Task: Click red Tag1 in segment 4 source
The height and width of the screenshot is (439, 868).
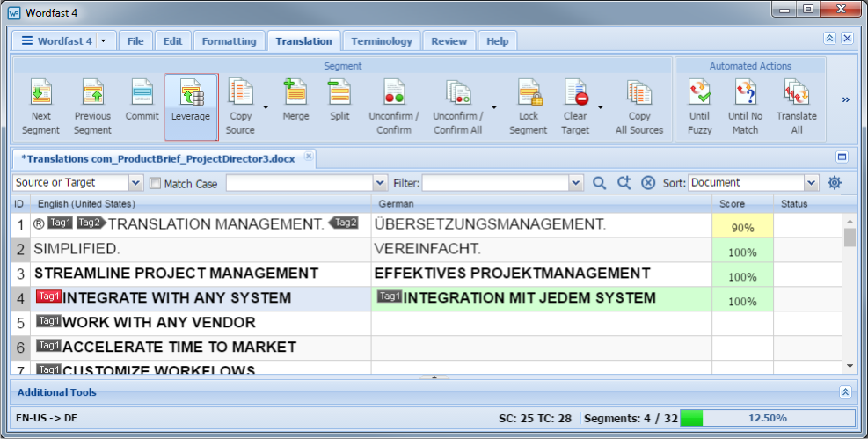Action: [x=48, y=296]
